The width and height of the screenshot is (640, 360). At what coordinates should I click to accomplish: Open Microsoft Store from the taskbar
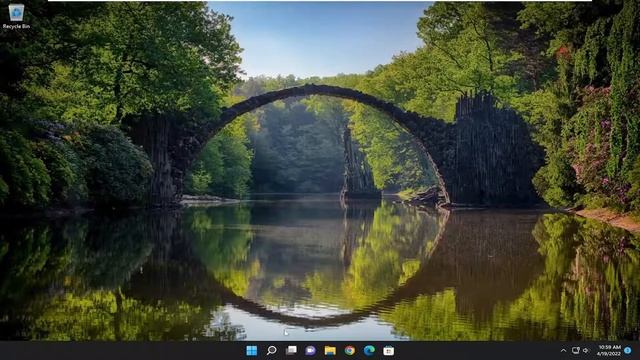(389, 351)
